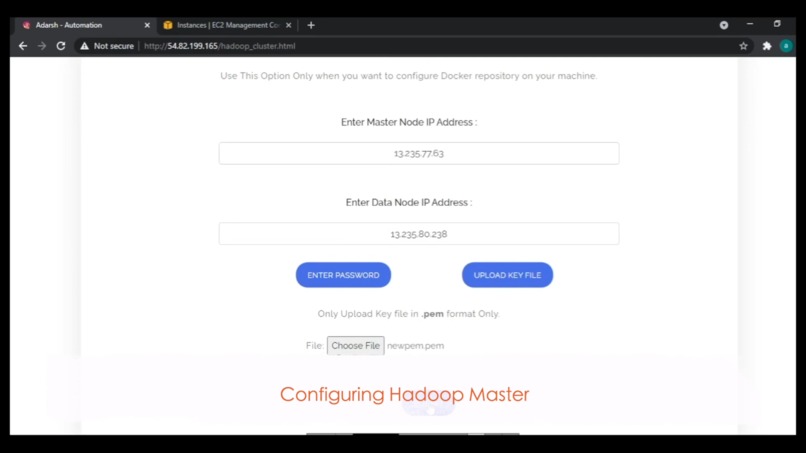The width and height of the screenshot is (806, 453).
Task: Open the Chrome profile avatar
Action: click(786, 46)
